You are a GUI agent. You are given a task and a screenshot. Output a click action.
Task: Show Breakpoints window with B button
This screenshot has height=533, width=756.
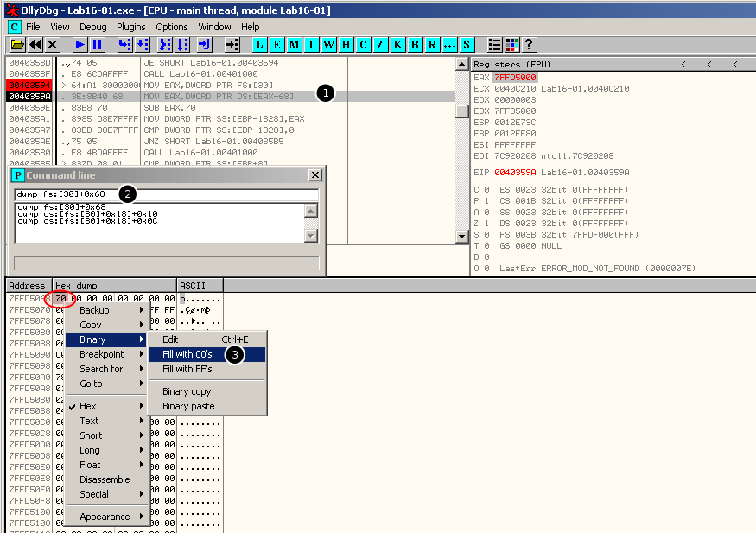click(x=415, y=44)
